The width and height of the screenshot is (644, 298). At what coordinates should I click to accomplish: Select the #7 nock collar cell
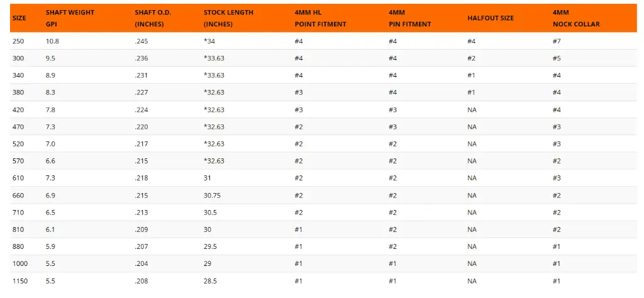[x=557, y=41]
